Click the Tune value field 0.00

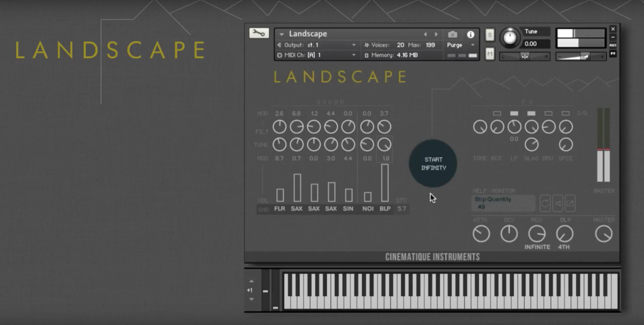[x=536, y=44]
